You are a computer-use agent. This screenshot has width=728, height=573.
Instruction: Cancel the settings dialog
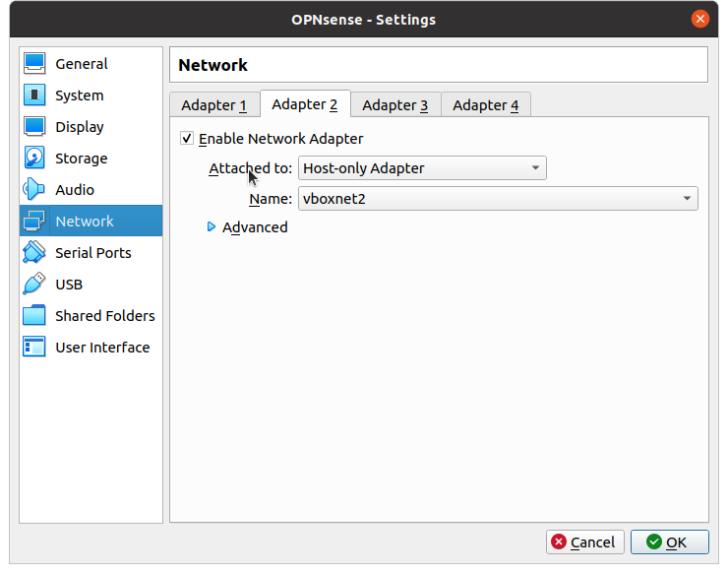tap(585, 541)
